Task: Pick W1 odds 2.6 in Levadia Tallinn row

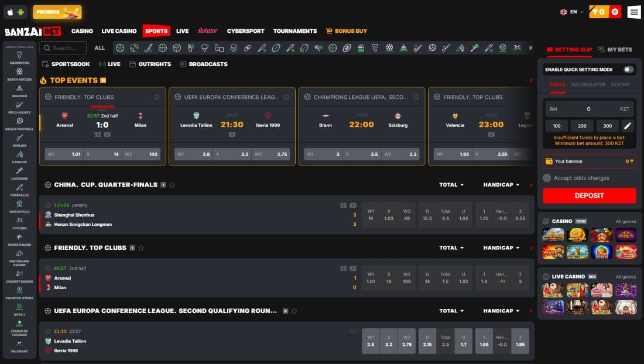Action: pyautogui.click(x=371, y=341)
